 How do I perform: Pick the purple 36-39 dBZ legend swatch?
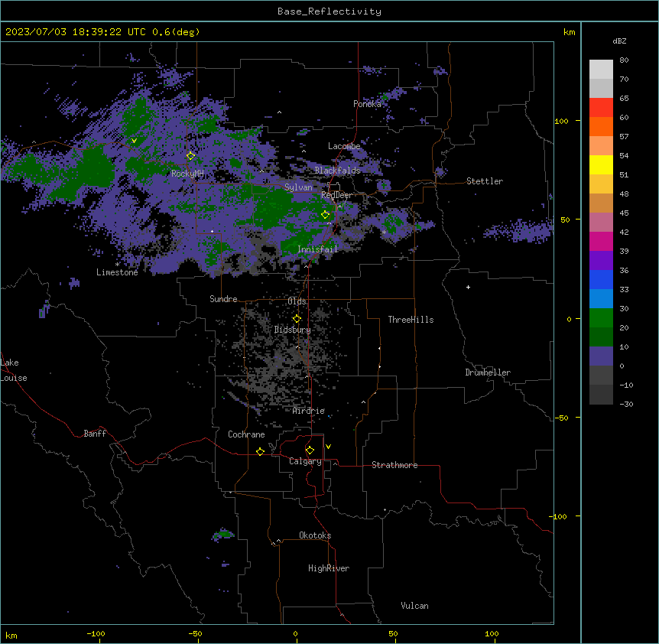click(601, 261)
